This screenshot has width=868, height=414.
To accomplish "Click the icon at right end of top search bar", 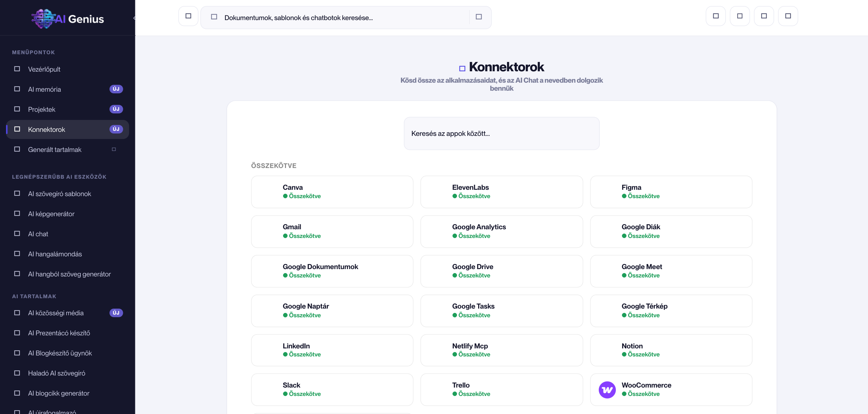I will [479, 16].
